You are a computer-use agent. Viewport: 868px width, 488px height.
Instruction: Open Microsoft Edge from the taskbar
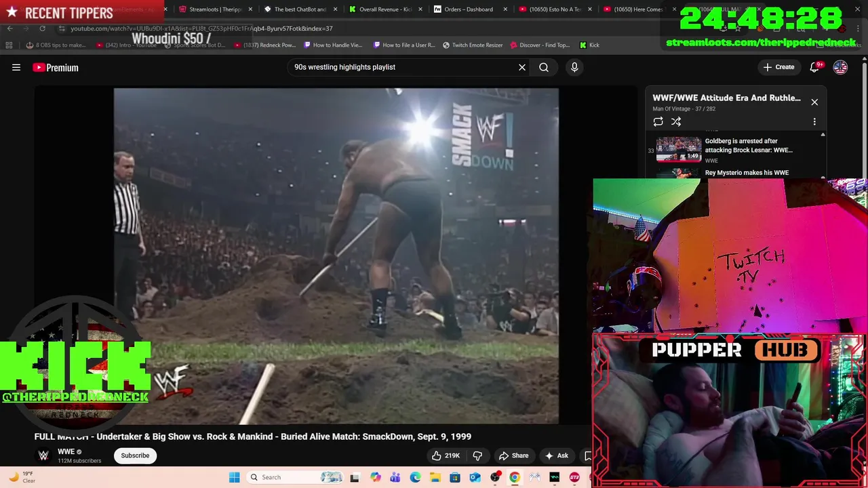coord(415,477)
